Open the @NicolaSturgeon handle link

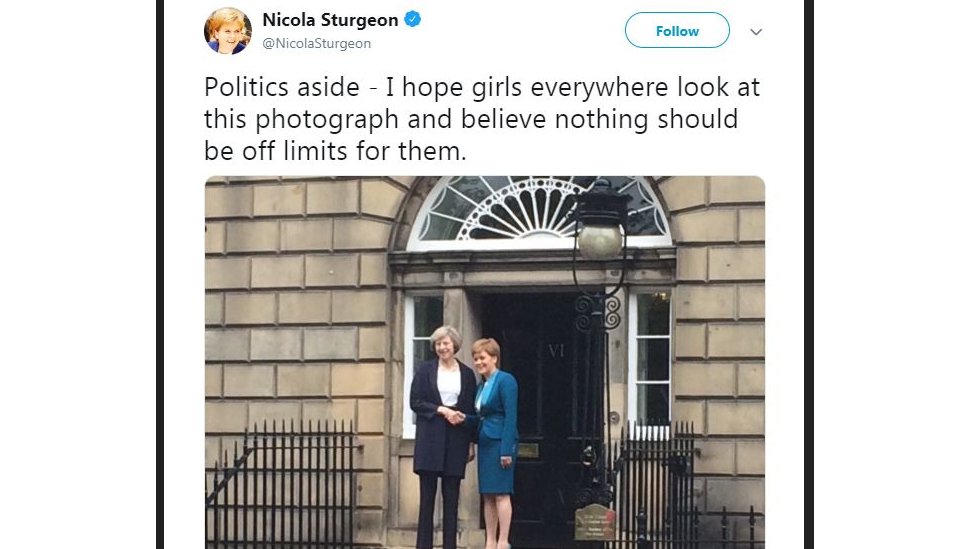click(x=317, y=44)
